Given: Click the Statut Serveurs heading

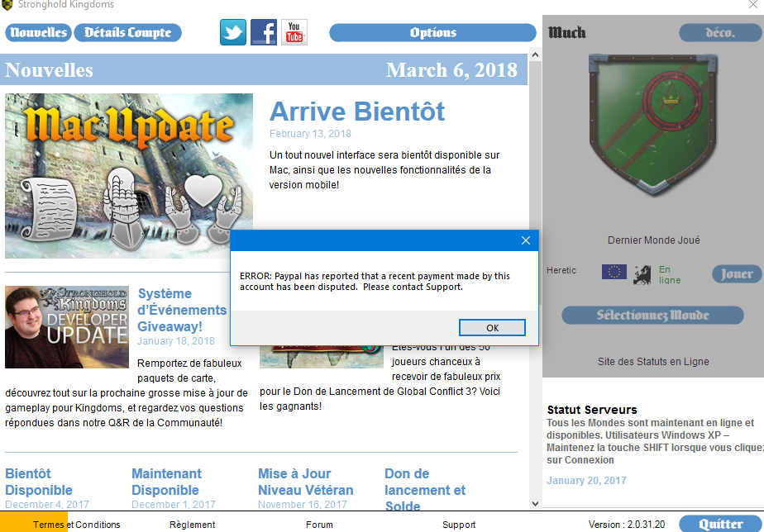Looking at the screenshot, I should [x=592, y=410].
